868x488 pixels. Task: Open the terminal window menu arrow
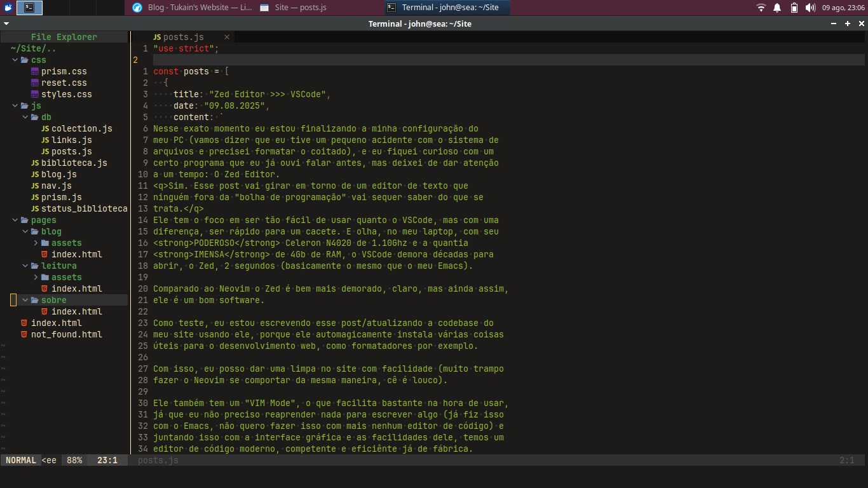click(6, 24)
